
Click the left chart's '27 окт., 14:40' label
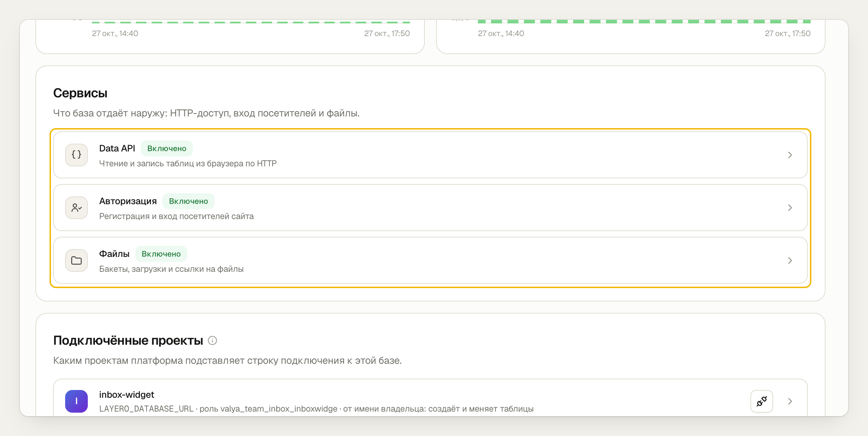[x=115, y=33]
